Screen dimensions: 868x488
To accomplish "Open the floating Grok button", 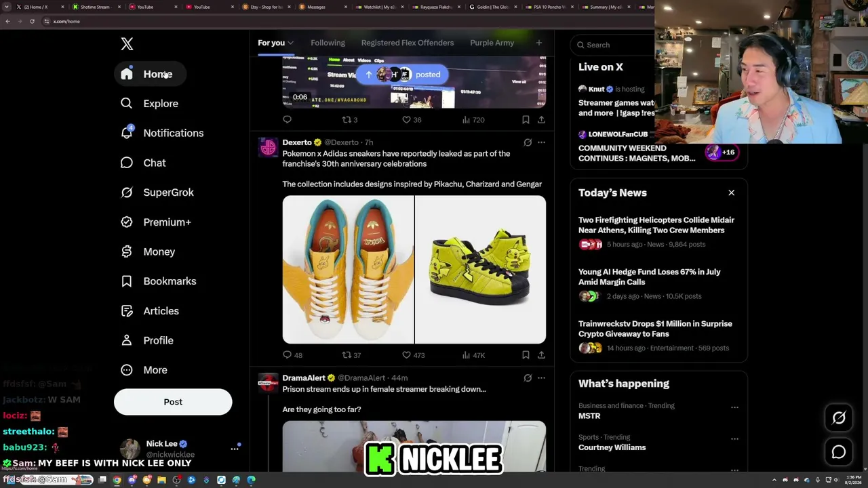I will point(839,418).
